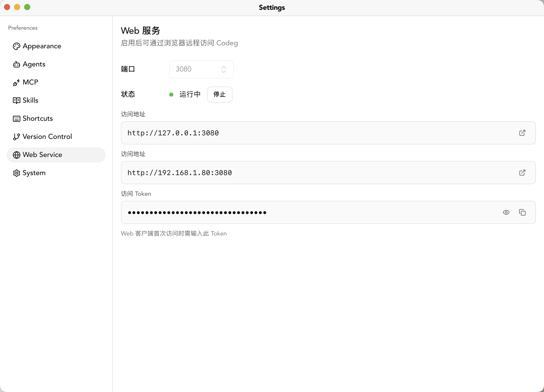This screenshot has width=544, height=392.
Task: Open the Appearance palette icon in sidebar
Action: 16,46
